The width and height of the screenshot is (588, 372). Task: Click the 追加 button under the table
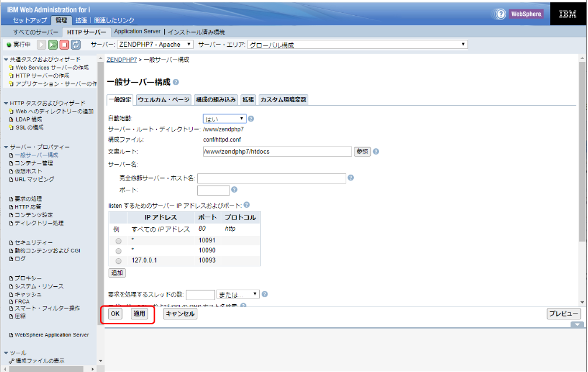click(117, 273)
